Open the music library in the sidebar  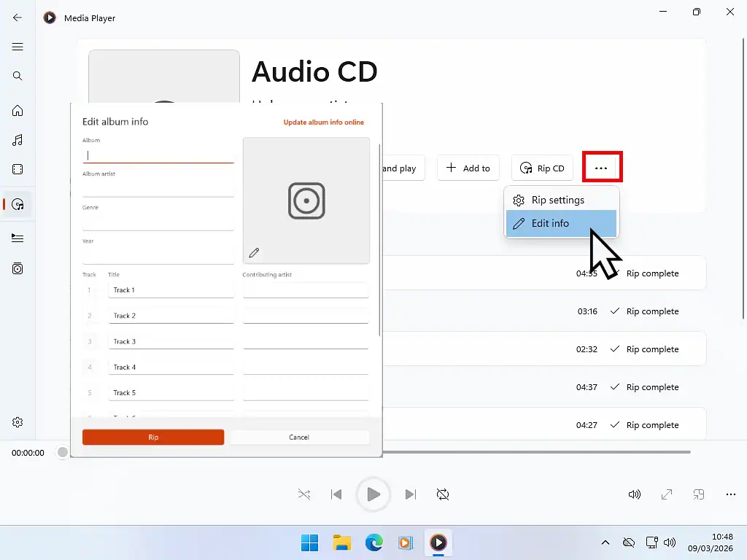(18, 140)
